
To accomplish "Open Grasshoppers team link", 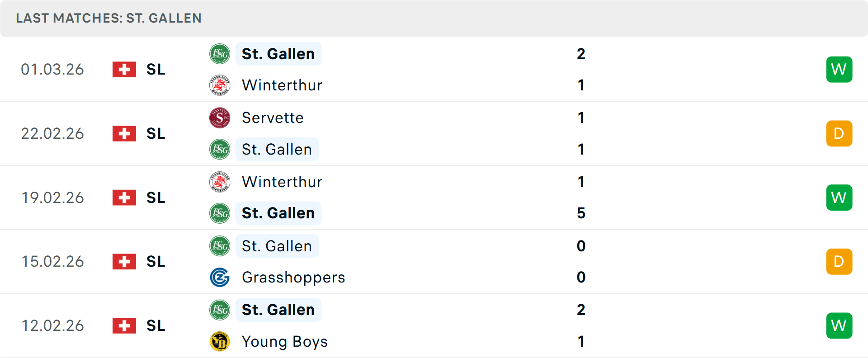I will click(293, 277).
